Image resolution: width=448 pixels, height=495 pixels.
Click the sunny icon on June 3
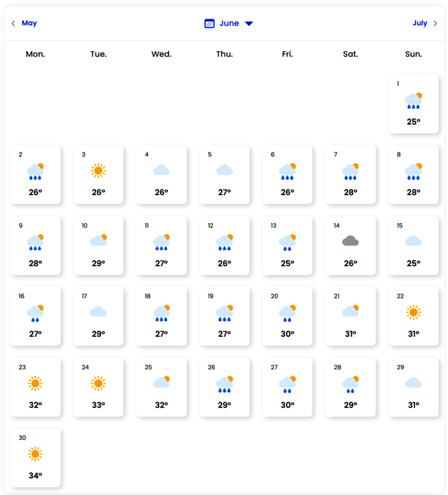coord(98,171)
